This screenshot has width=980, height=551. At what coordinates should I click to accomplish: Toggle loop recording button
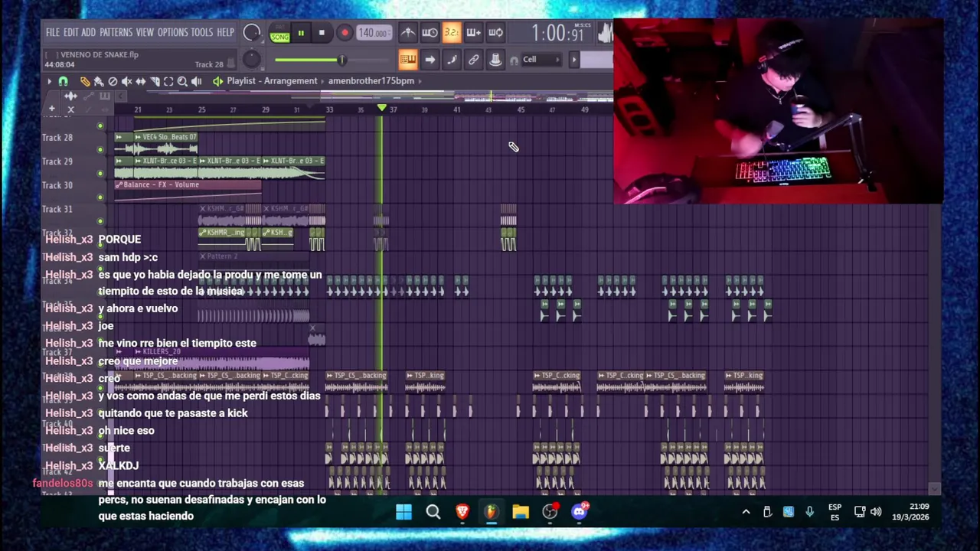pyautogui.click(x=495, y=33)
